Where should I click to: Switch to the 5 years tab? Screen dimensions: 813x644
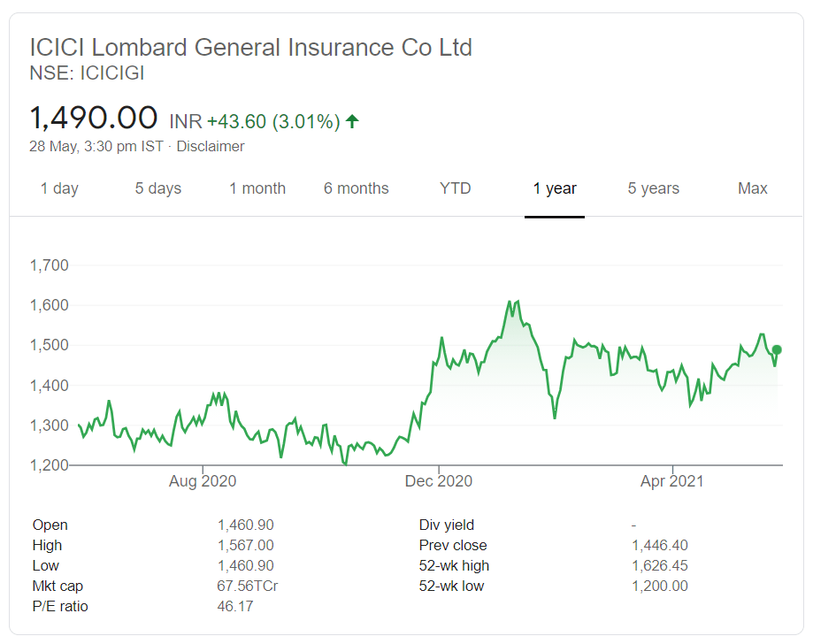click(653, 188)
